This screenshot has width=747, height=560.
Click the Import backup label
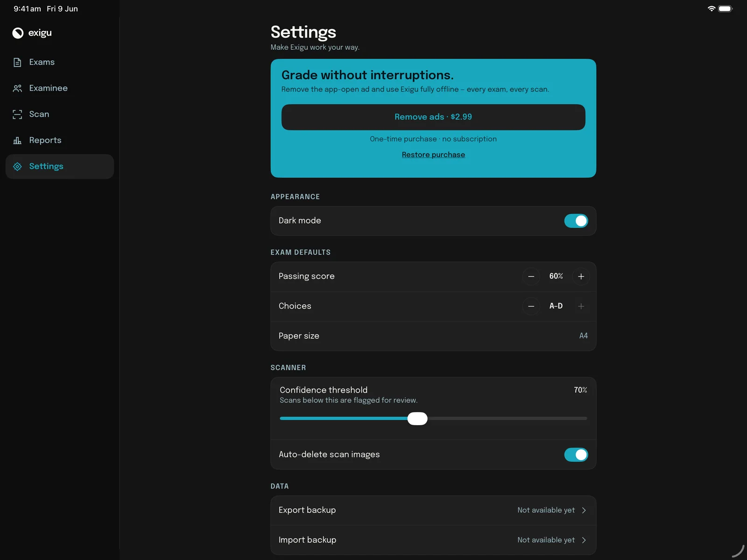coord(307,540)
